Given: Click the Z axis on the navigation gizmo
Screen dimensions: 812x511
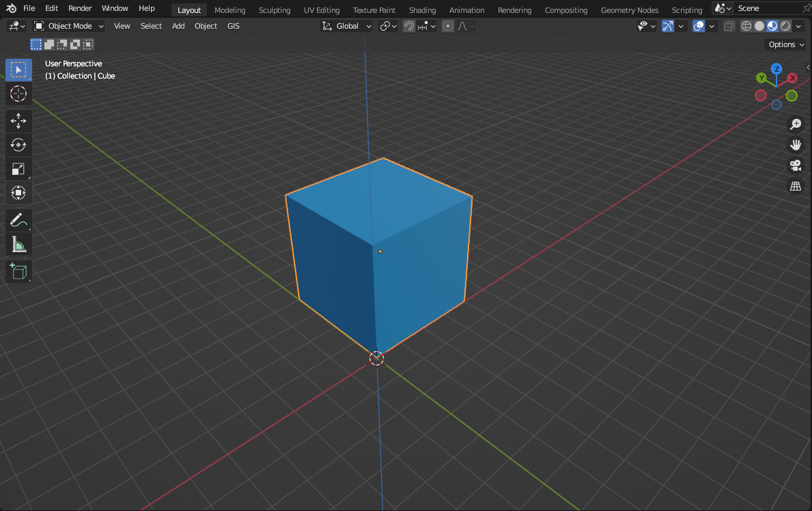Looking at the screenshot, I should coord(777,68).
